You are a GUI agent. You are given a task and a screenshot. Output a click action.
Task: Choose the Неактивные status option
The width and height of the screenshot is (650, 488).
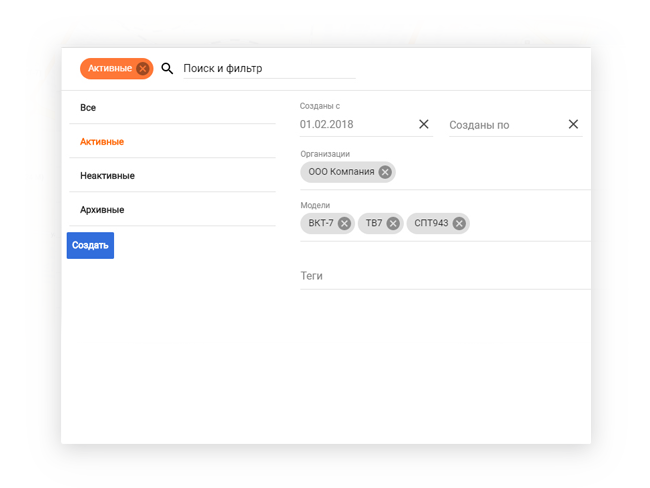[172, 175]
